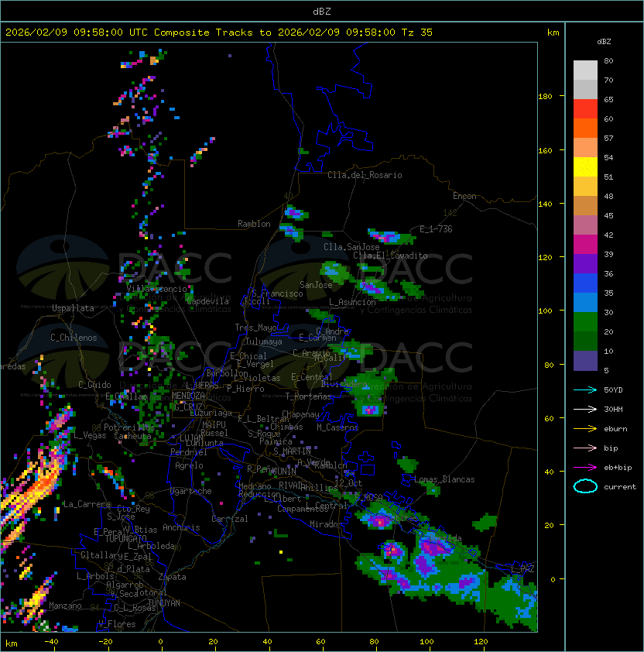Click the '65' value on dBZ scale
This screenshot has height=652, width=644.
tap(608, 99)
